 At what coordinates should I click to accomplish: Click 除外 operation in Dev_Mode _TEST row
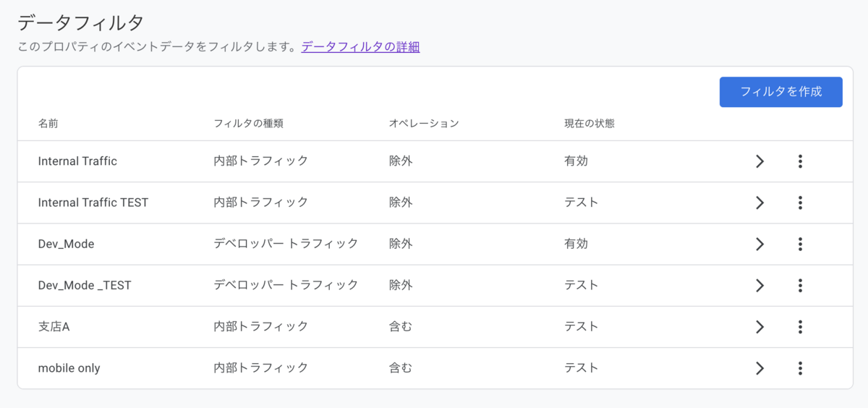pyautogui.click(x=401, y=285)
